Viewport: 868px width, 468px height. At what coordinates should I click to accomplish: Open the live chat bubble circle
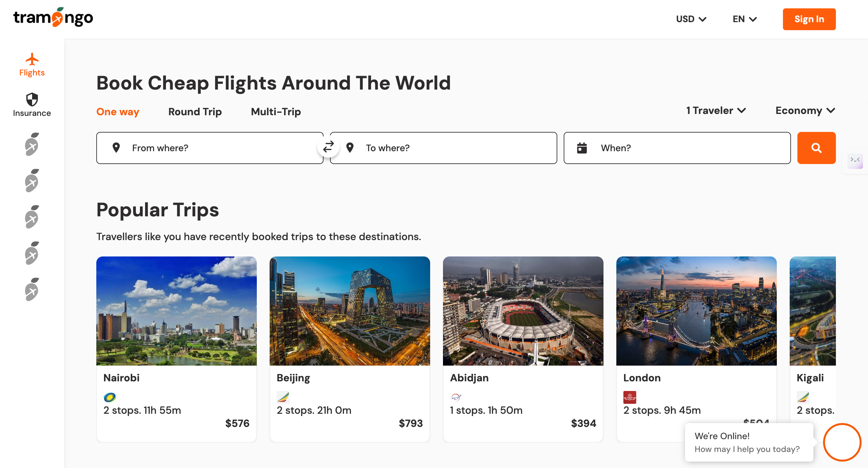click(x=842, y=442)
